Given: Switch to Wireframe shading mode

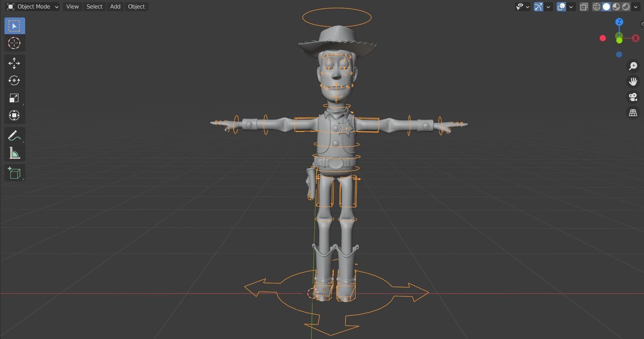Looking at the screenshot, I should 596,6.
